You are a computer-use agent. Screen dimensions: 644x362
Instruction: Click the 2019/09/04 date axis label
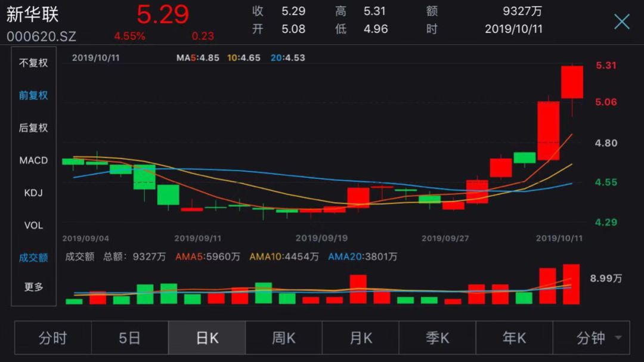point(85,239)
